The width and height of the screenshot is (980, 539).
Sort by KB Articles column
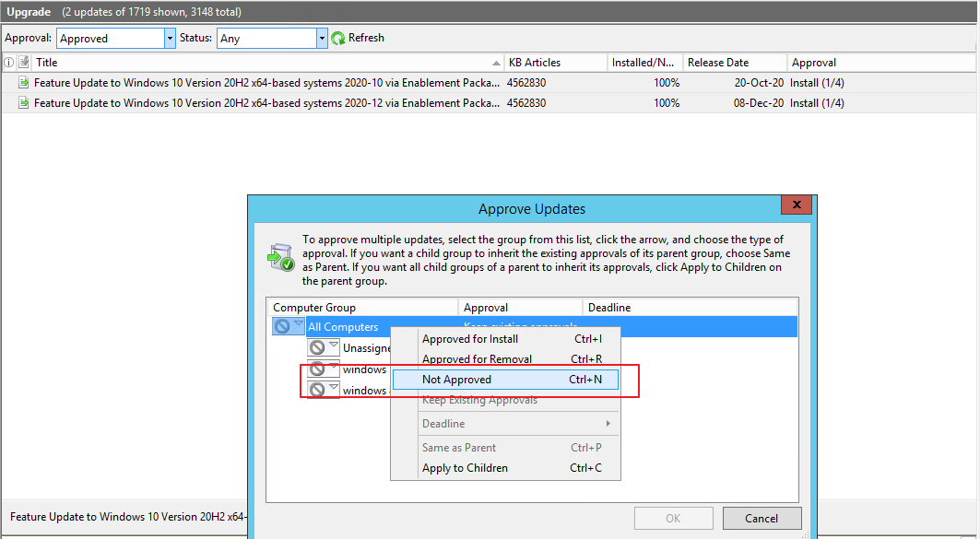coord(556,63)
